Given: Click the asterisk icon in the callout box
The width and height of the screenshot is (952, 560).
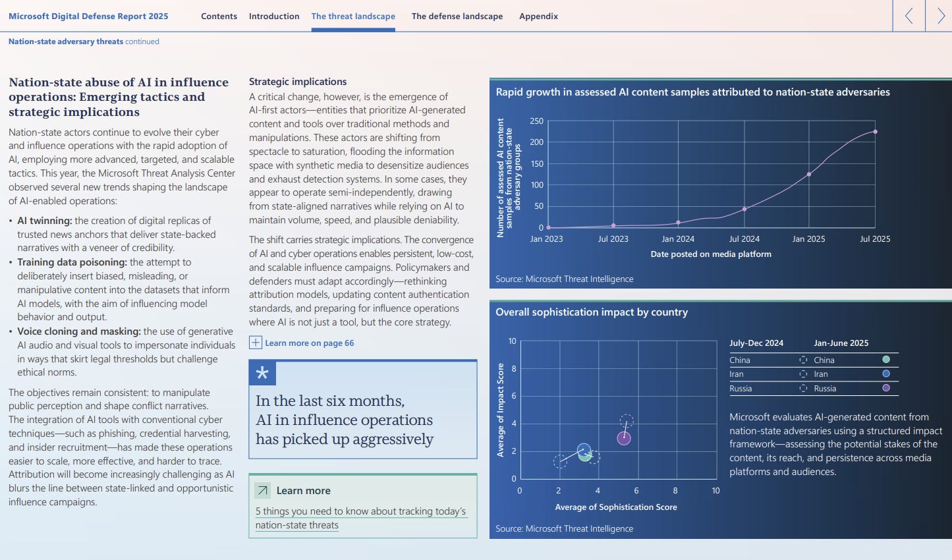Looking at the screenshot, I should 262,373.
